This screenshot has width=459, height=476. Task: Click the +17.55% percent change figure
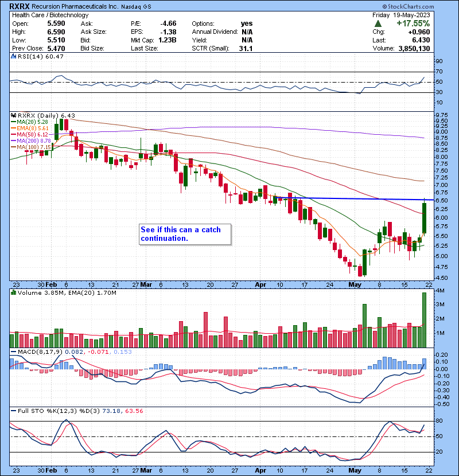click(x=413, y=24)
